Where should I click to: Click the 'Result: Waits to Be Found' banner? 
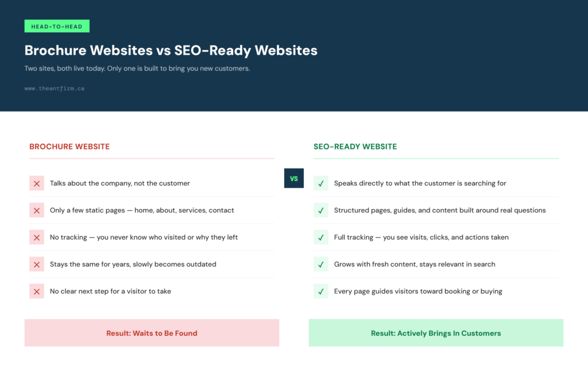pos(152,333)
